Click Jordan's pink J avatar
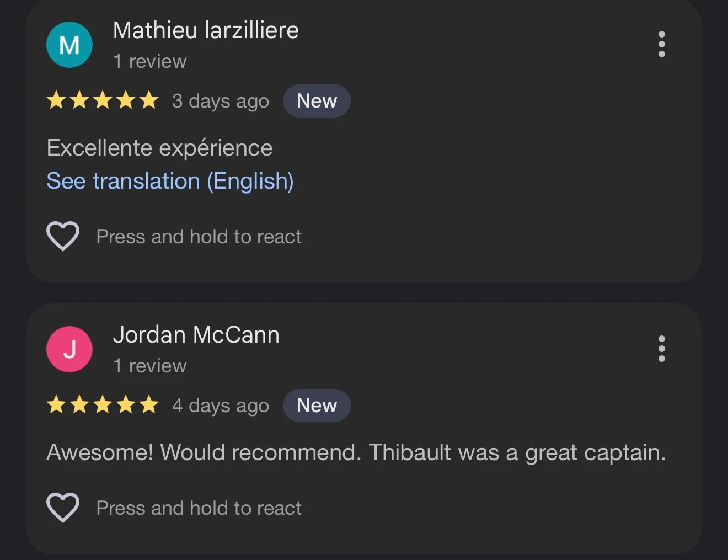The height and width of the screenshot is (560, 728). (69, 349)
